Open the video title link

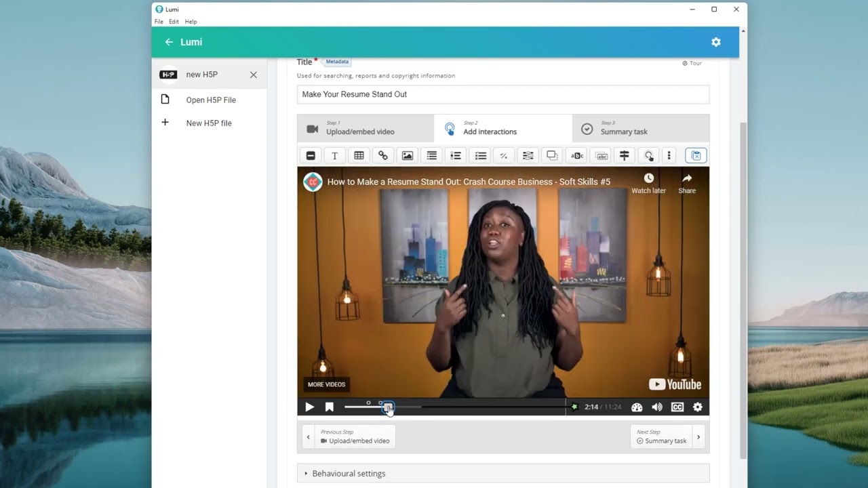pos(469,182)
